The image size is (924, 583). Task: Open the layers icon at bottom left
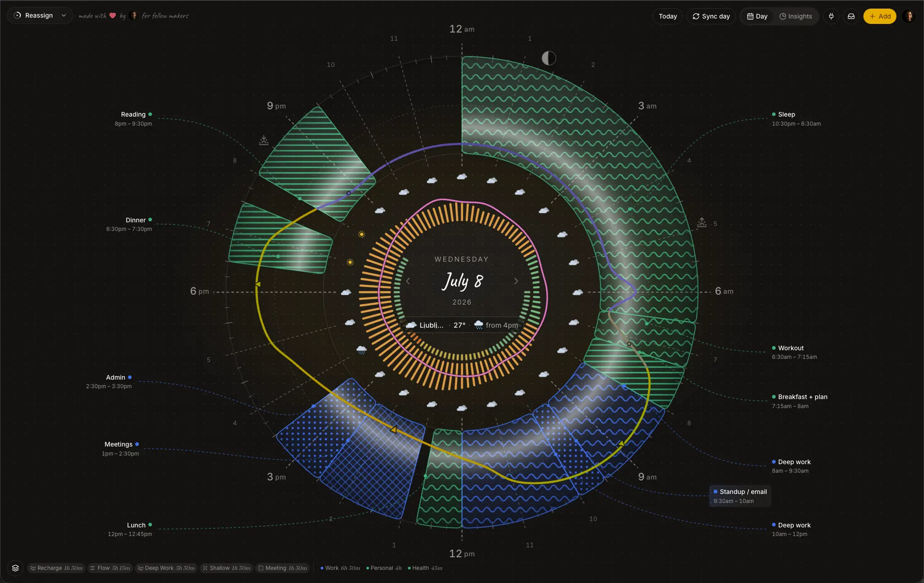(15, 568)
